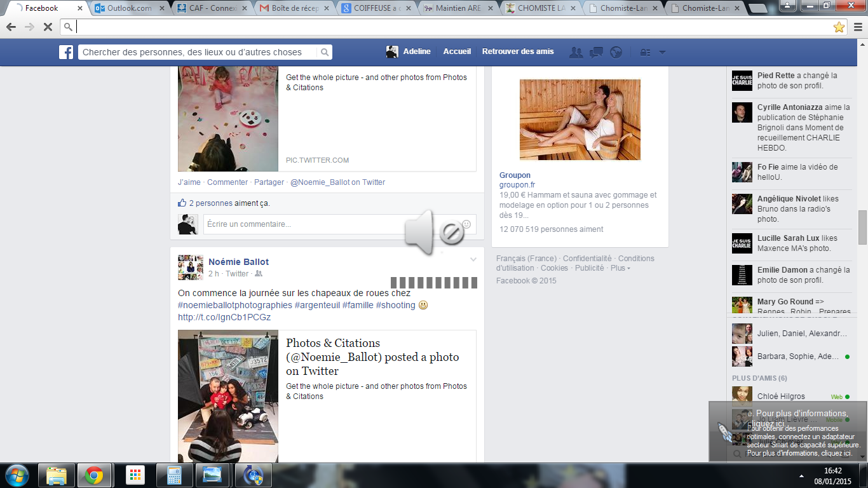The image size is (868, 488).
Task: Switch to the Outlook.com tab
Action: (x=130, y=8)
